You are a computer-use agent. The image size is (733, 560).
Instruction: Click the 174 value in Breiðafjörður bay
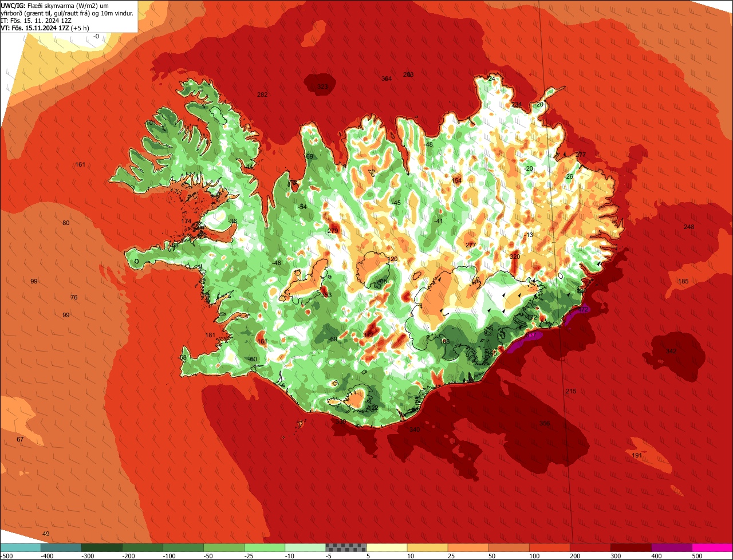186,221
